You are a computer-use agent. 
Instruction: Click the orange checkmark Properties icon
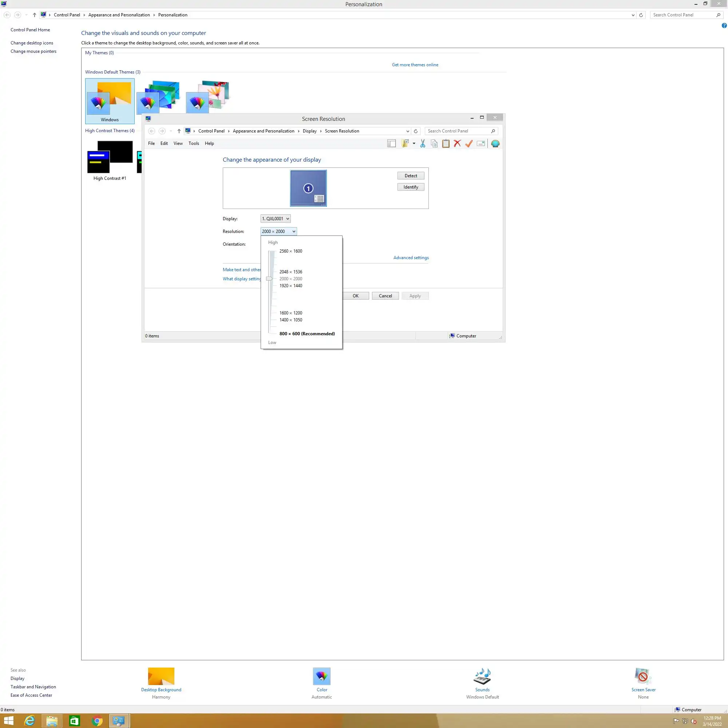point(469,143)
